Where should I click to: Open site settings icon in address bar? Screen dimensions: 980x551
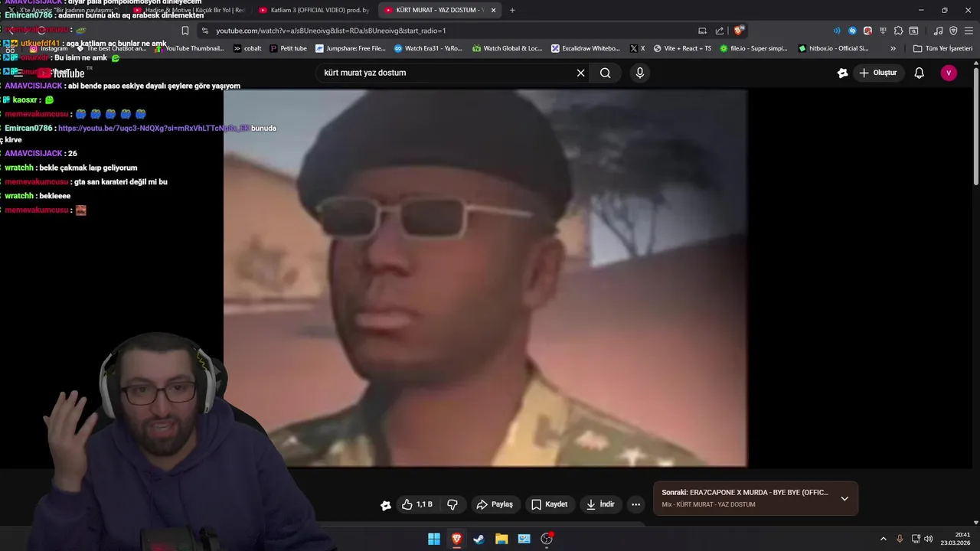204,31
